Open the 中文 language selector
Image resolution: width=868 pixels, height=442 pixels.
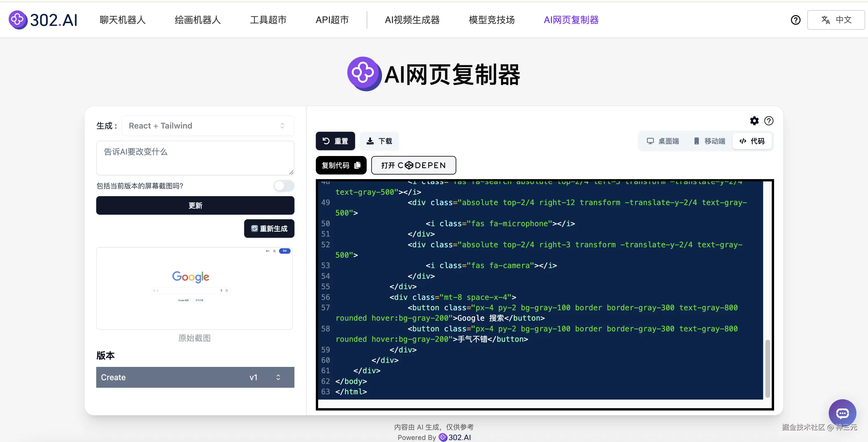pos(836,20)
